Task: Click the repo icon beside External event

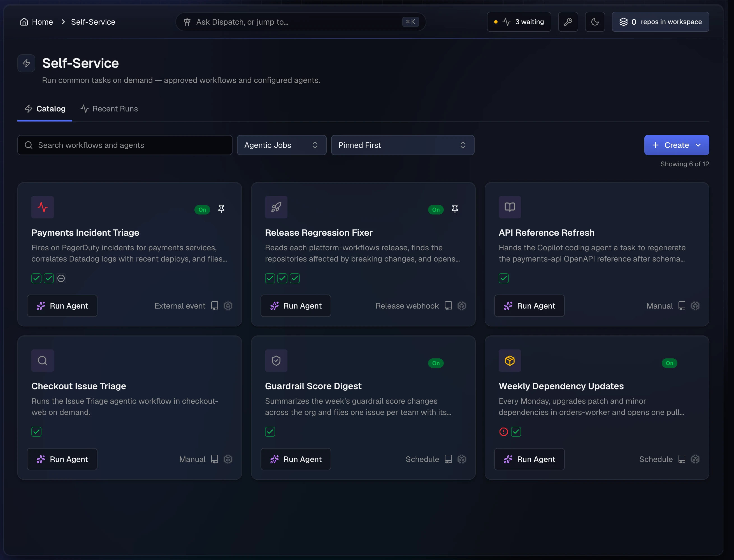Action: pyautogui.click(x=215, y=306)
